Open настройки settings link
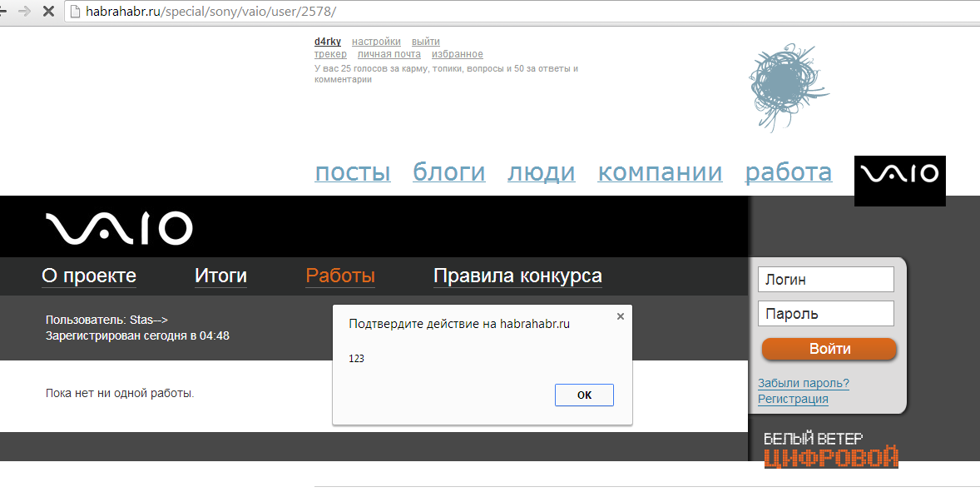Viewport: 980px width, 497px height. pos(376,42)
